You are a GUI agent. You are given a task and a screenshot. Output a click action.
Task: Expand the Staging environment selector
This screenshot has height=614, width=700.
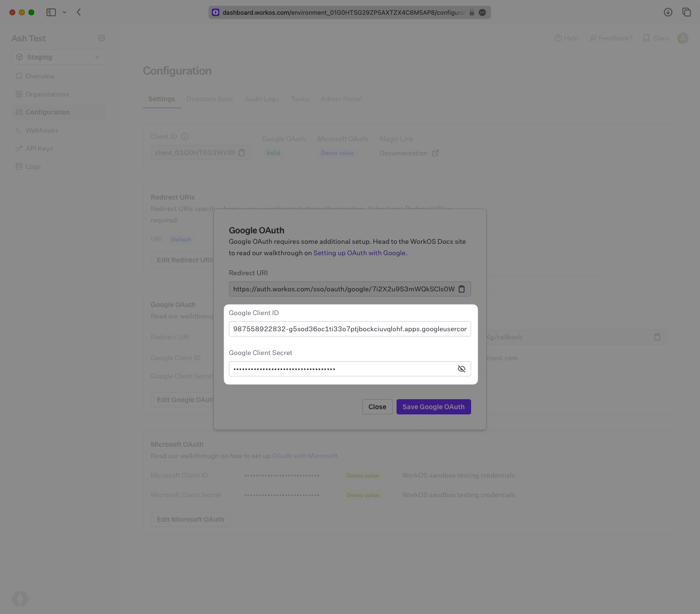[x=58, y=57]
